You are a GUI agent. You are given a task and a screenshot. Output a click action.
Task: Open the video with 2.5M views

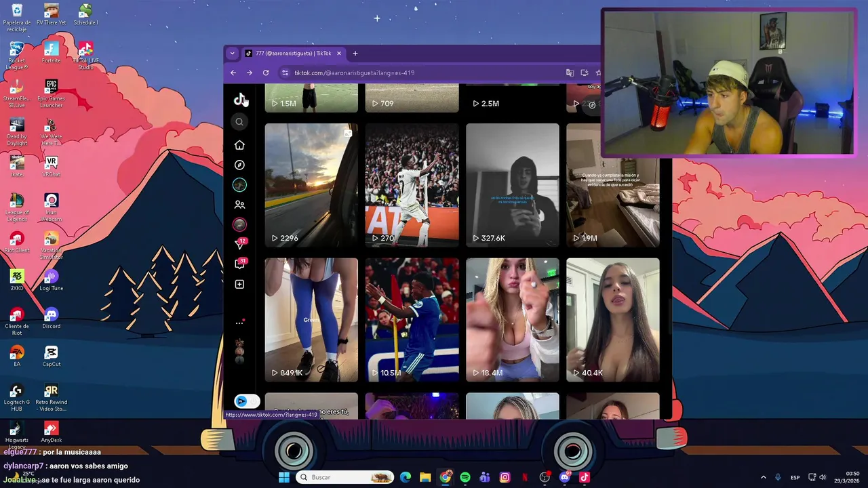(512, 98)
